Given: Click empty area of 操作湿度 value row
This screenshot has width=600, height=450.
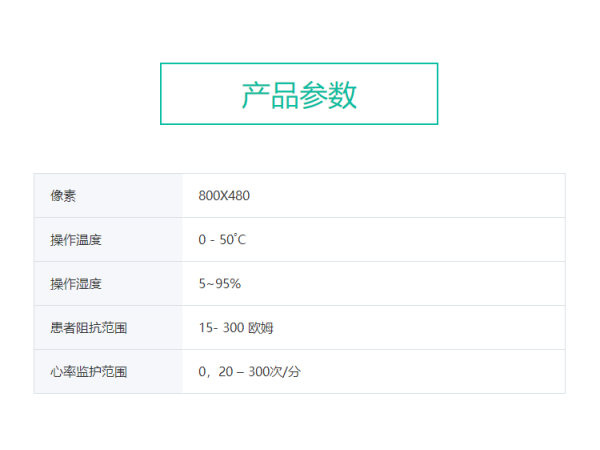Looking at the screenshot, I should 402,284.
